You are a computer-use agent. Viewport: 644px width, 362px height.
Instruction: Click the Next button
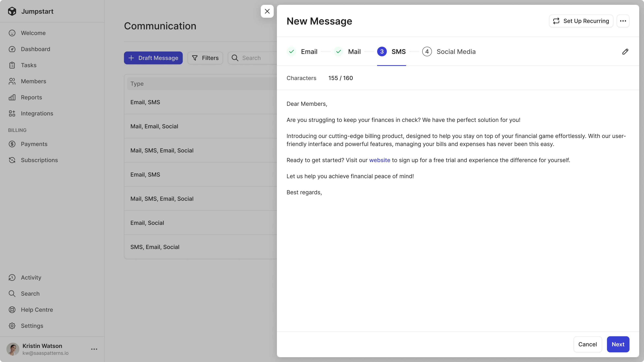click(618, 344)
